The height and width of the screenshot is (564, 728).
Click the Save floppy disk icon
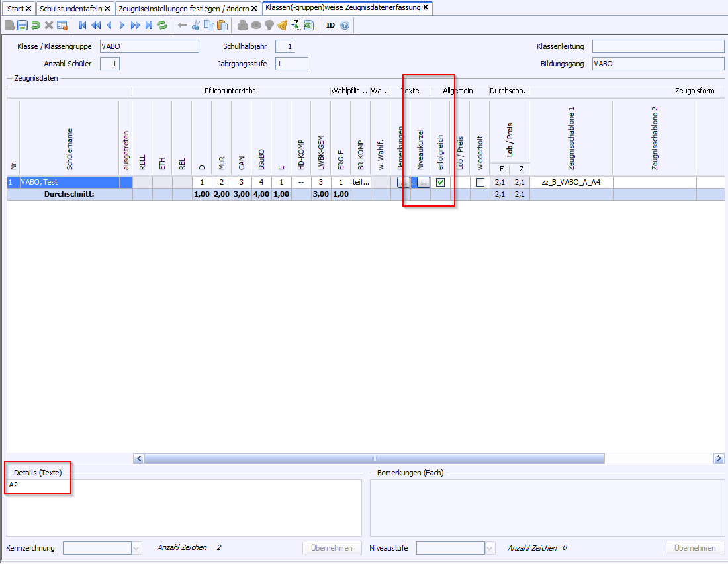pyautogui.click(x=23, y=25)
